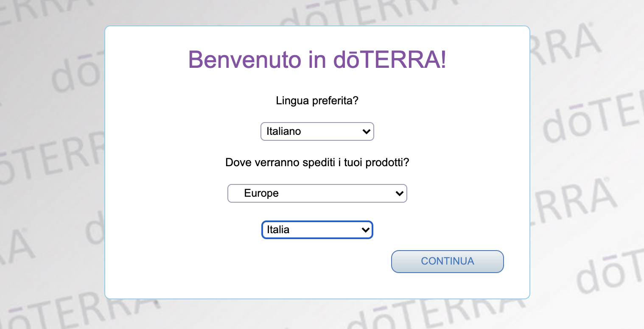Expand the Europe region selector
The image size is (644, 329).
(x=317, y=193)
